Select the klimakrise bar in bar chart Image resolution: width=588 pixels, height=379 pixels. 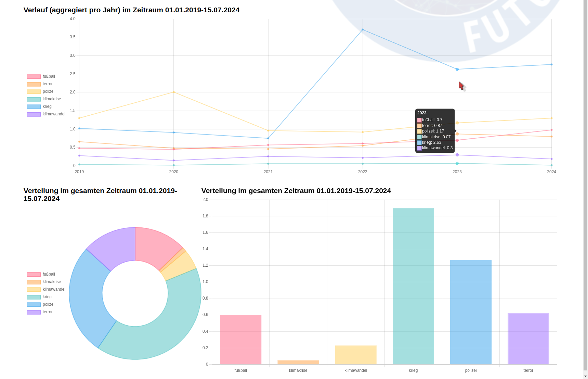(298, 362)
